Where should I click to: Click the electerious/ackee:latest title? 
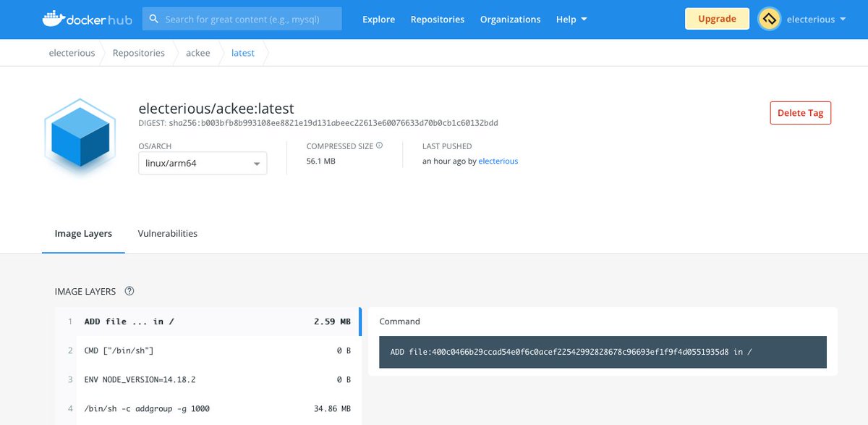216,109
